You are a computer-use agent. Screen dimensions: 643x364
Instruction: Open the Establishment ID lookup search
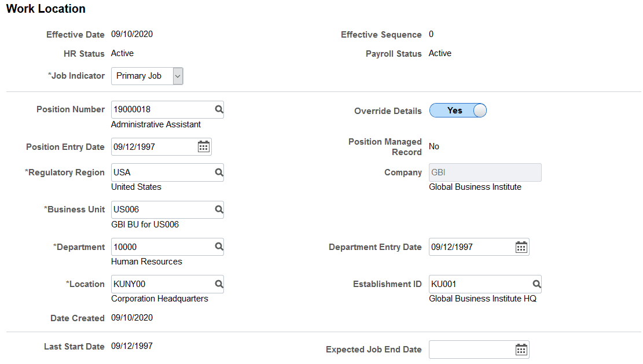[537, 284]
